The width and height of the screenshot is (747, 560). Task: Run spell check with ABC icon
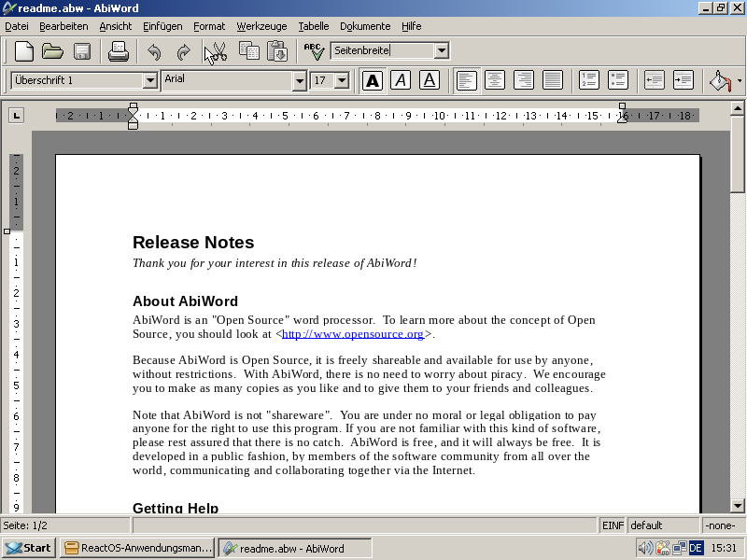click(314, 51)
